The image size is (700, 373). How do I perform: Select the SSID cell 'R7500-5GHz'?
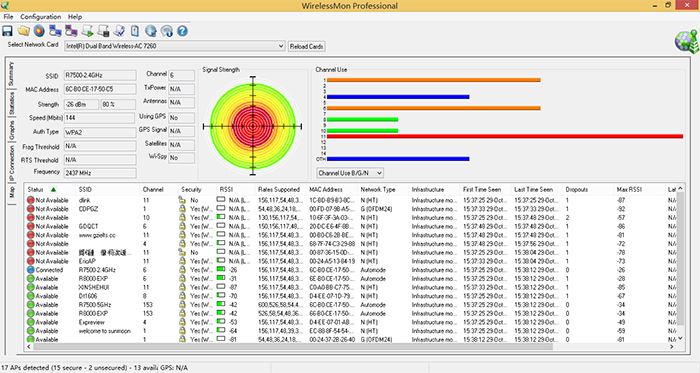click(x=95, y=305)
